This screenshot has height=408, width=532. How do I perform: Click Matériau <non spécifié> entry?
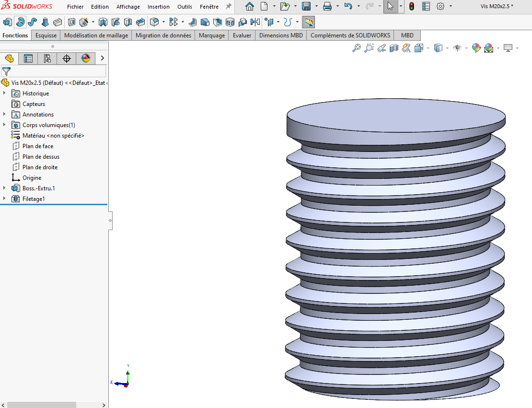53,136
